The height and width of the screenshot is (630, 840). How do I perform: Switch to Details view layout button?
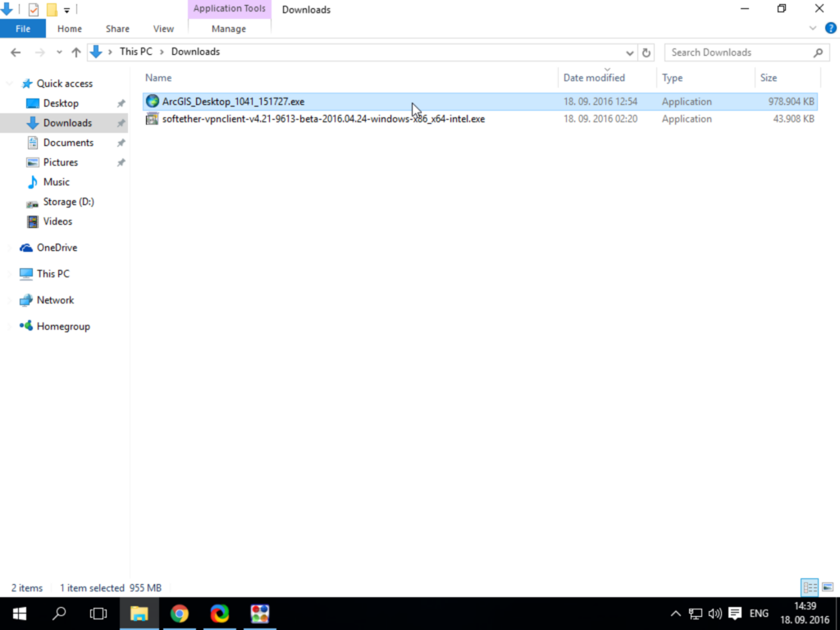click(x=810, y=587)
